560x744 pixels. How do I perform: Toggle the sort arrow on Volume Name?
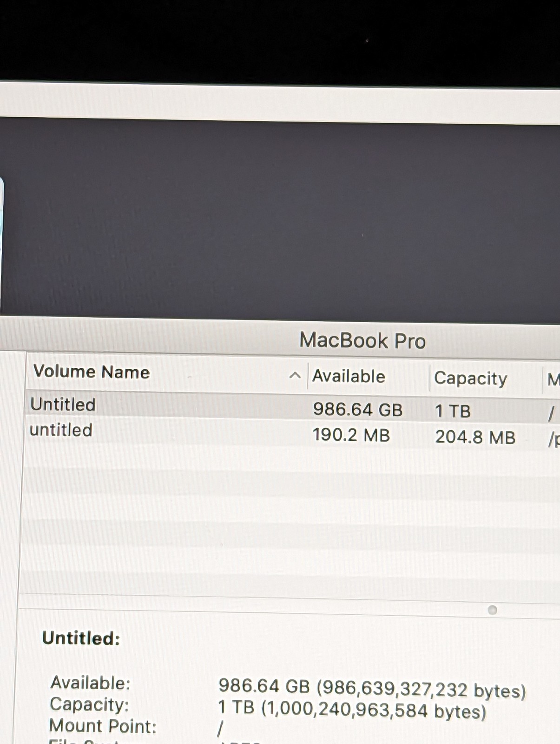click(295, 375)
